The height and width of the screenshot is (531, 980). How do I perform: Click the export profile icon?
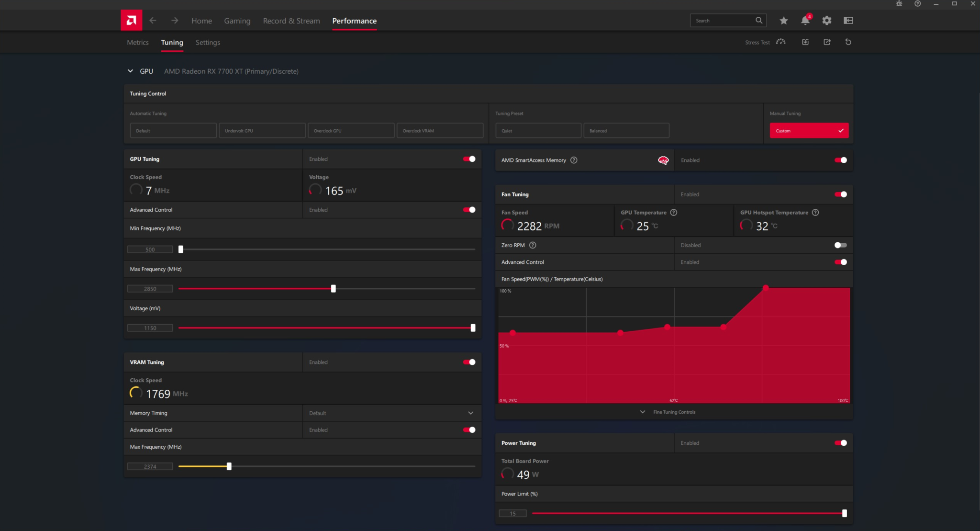coord(827,42)
